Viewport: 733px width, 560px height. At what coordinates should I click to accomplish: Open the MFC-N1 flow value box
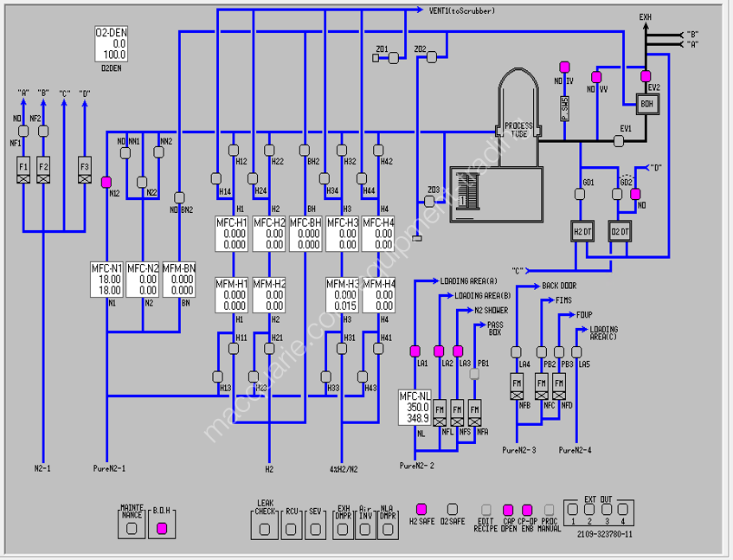(106, 280)
